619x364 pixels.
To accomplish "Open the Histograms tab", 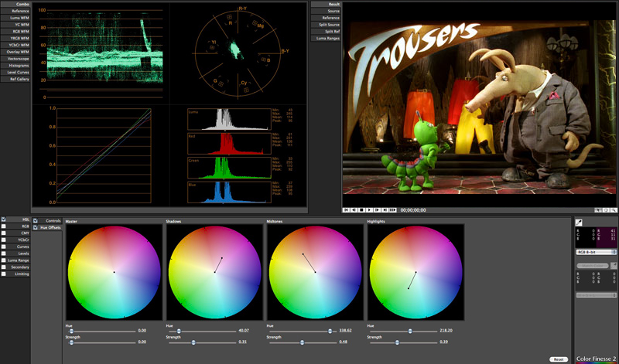I will (15, 66).
